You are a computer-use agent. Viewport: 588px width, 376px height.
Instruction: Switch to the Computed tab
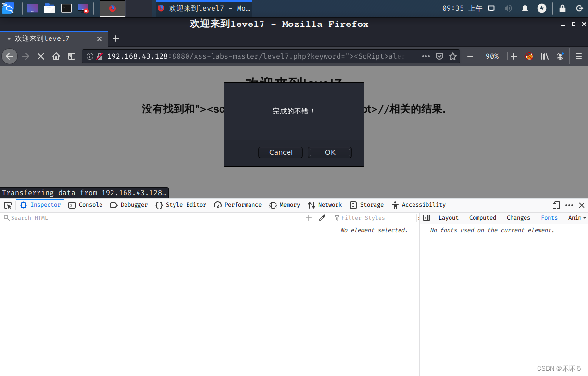point(482,218)
